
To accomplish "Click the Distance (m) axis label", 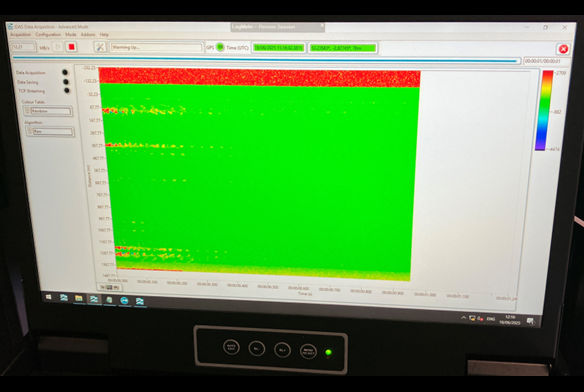I will (x=89, y=176).
